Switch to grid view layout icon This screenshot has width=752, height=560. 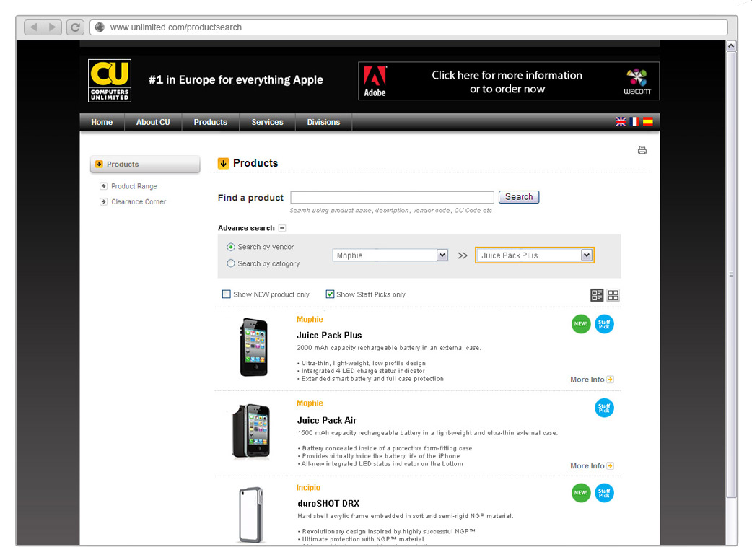613,295
